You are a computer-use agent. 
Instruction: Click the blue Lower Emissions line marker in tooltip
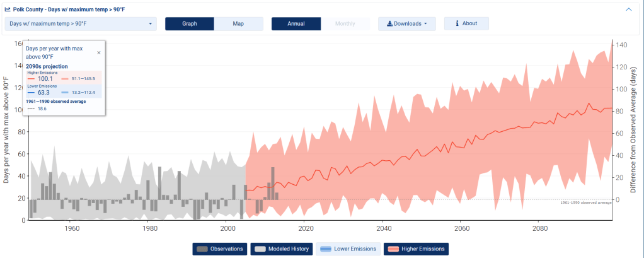coord(31,93)
